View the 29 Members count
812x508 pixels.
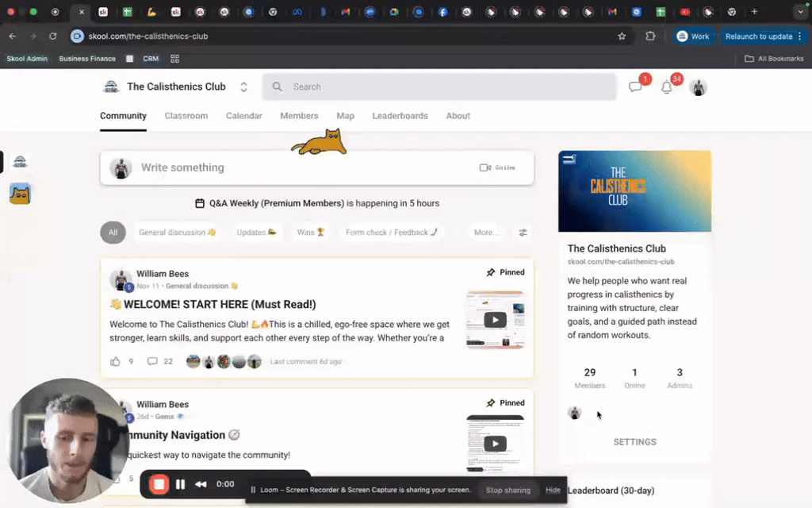(590, 378)
